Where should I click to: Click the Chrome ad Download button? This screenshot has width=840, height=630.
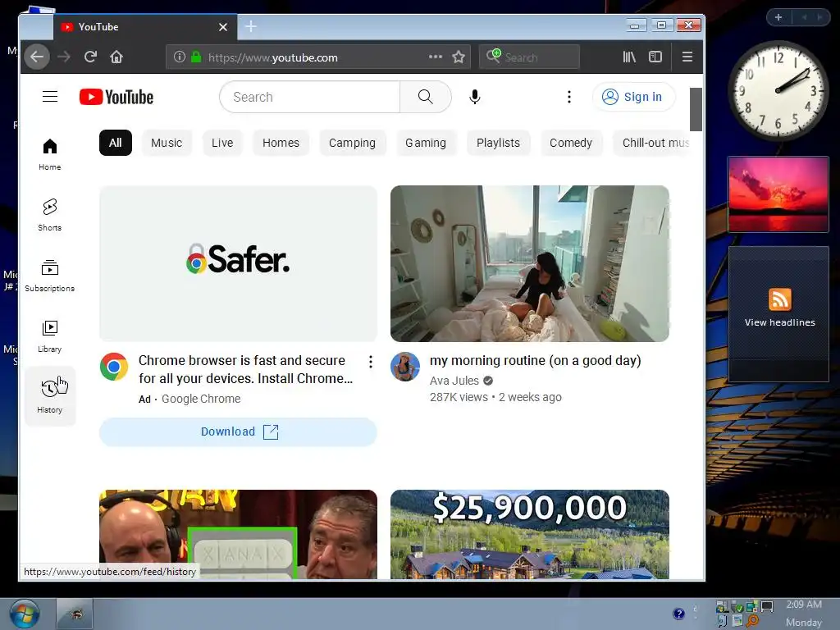[239, 431]
